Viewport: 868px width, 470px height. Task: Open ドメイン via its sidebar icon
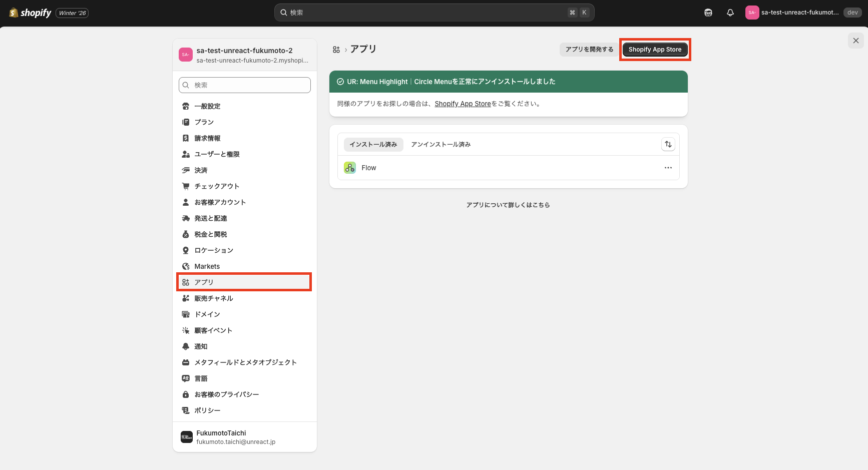(x=186, y=314)
